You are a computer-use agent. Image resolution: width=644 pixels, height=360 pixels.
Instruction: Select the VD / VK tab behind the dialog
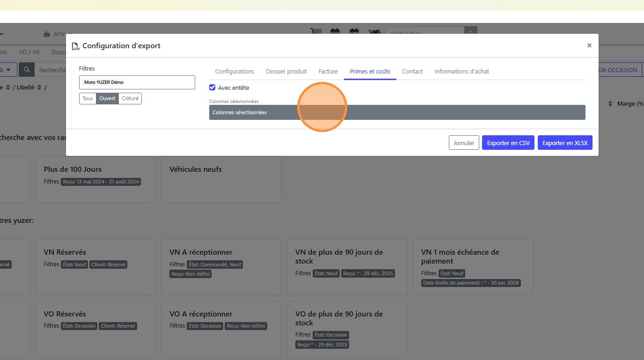(x=29, y=52)
